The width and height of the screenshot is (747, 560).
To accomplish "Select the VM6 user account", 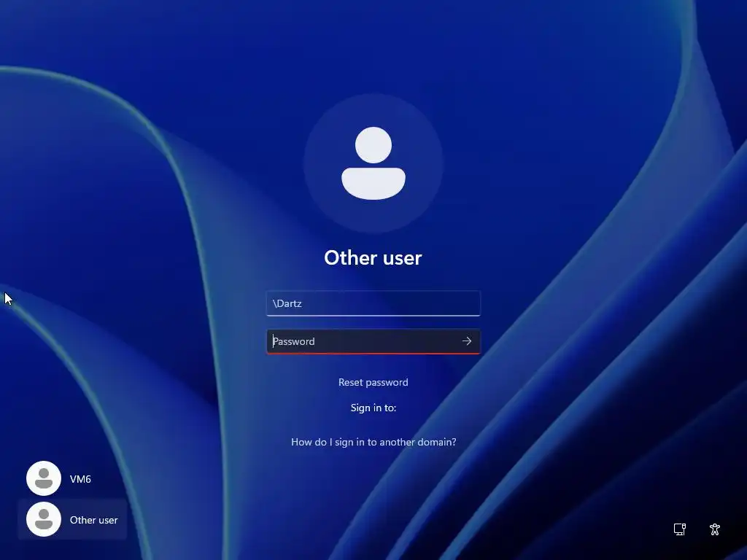I will (x=72, y=478).
